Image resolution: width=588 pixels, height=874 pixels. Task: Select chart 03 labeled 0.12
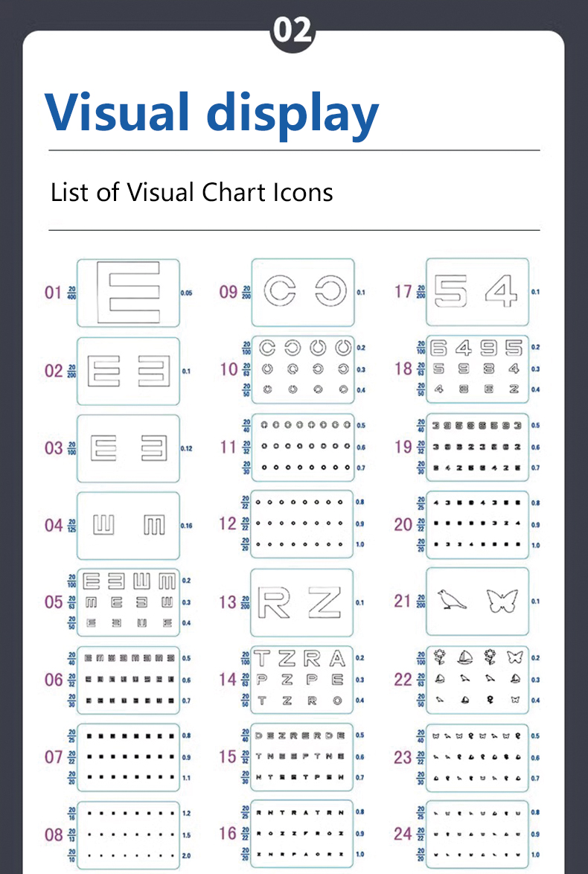[x=128, y=448]
